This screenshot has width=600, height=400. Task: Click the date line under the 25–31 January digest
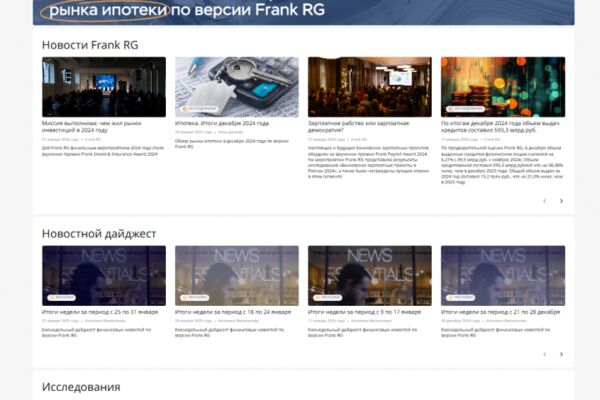[x=83, y=321]
